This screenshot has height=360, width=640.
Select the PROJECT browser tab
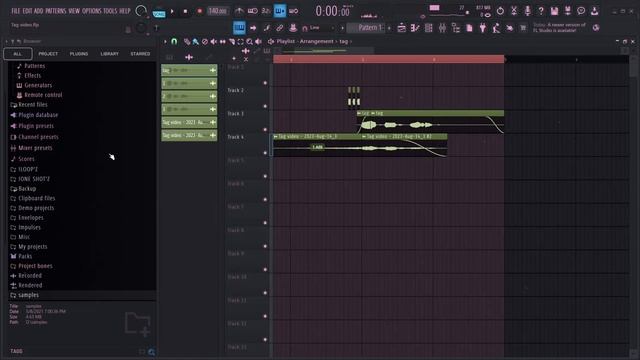pos(48,54)
